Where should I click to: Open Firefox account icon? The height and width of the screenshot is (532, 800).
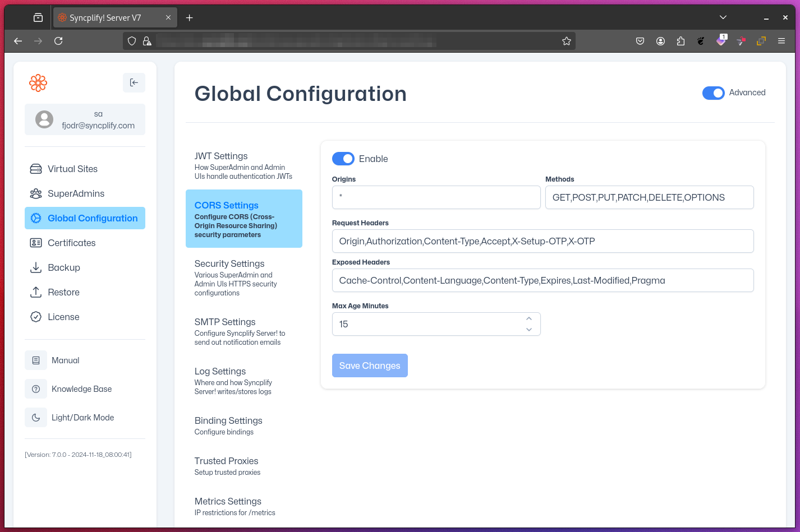660,41
